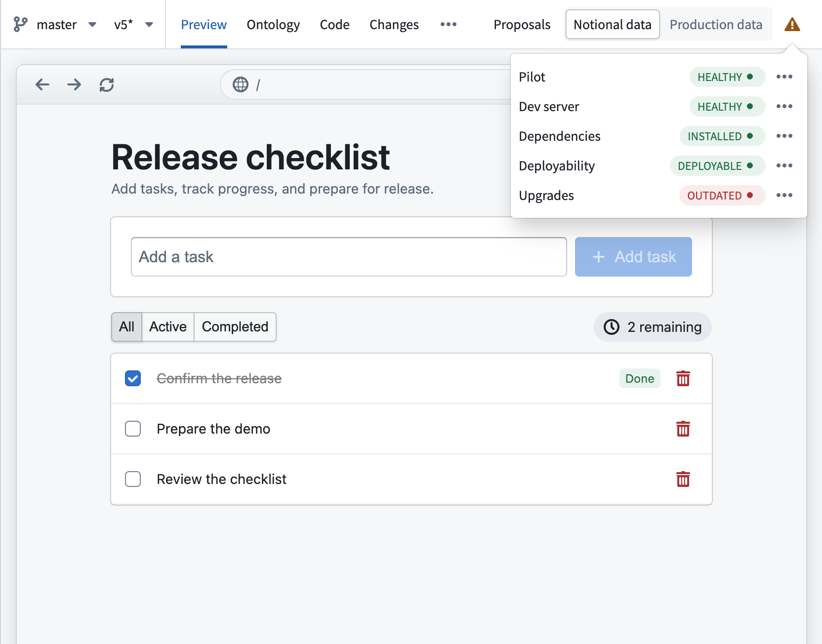Delete the 'Prepare the demo' task
The width and height of the screenshot is (822, 644).
(683, 429)
